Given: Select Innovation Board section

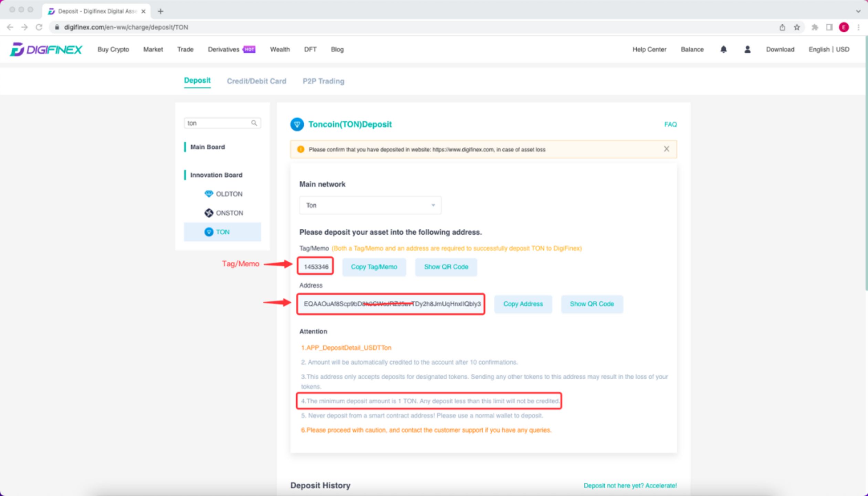Looking at the screenshot, I should (216, 175).
